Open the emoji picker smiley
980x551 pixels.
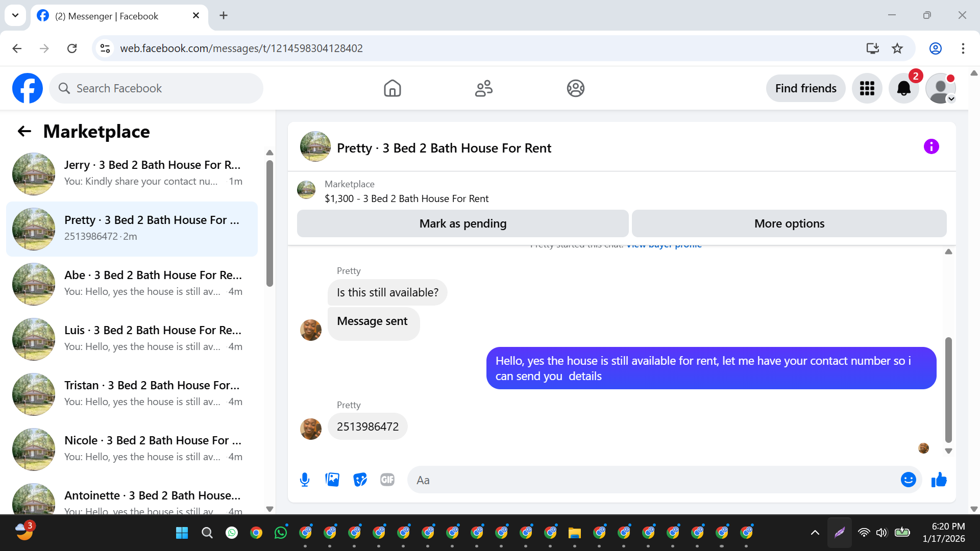[x=908, y=480]
